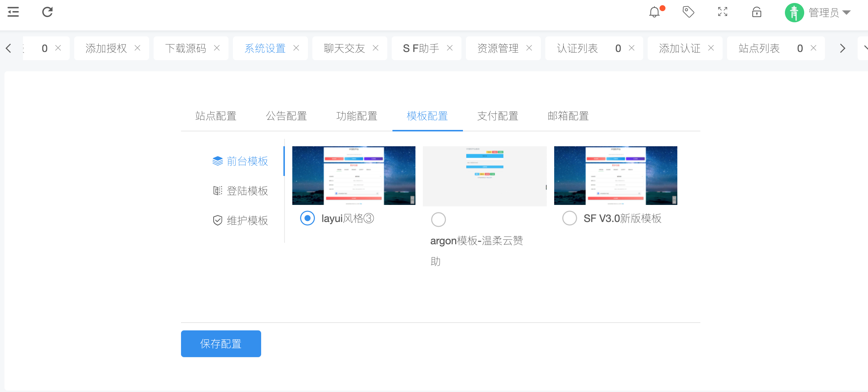Click the icon beside 登陆模板
The height and width of the screenshot is (392, 868).
tap(218, 191)
